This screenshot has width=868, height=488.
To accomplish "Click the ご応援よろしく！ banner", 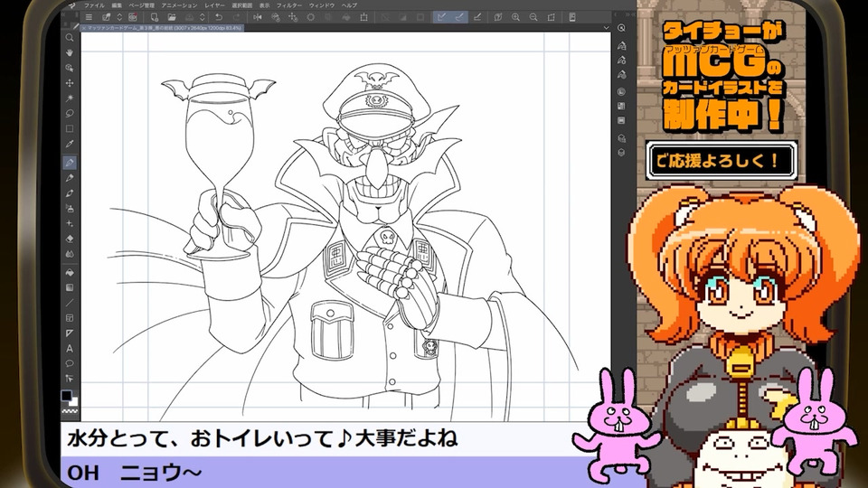I will point(722,161).
